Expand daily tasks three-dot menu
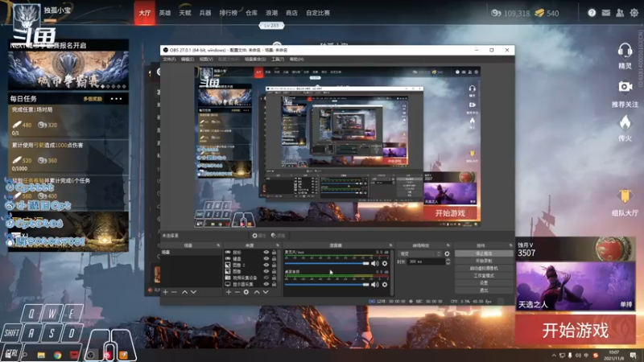Viewport: 644px width, 362px height. click(x=116, y=99)
